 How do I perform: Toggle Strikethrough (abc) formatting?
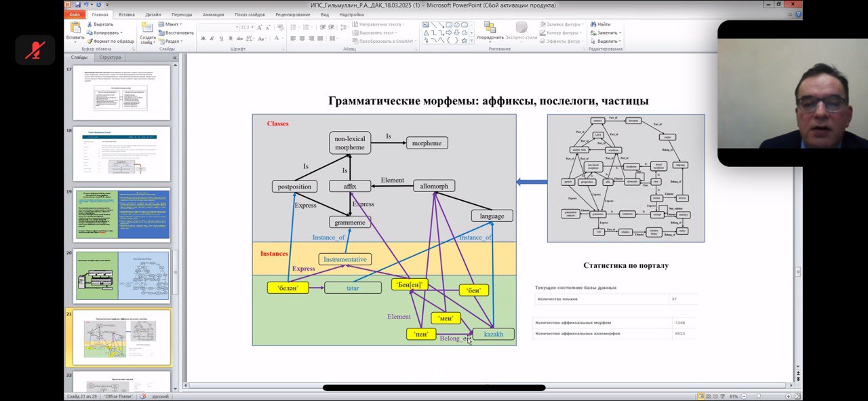click(239, 38)
